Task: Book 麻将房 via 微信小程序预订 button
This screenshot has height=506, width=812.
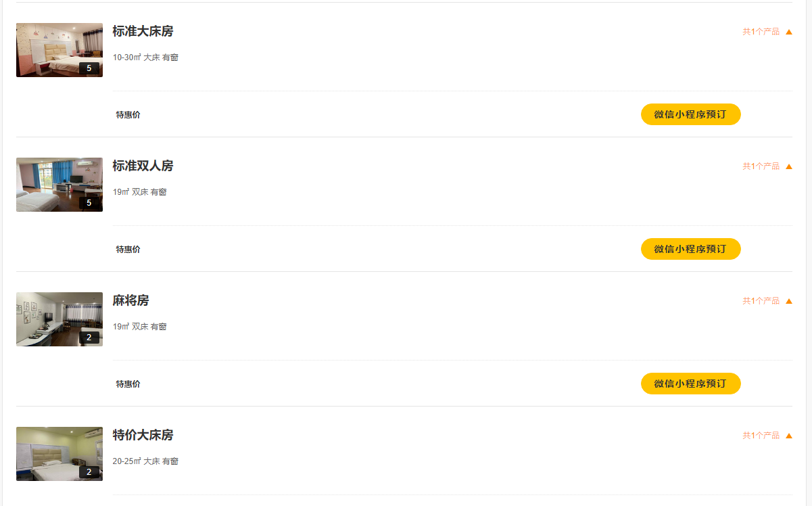Action: coord(690,384)
